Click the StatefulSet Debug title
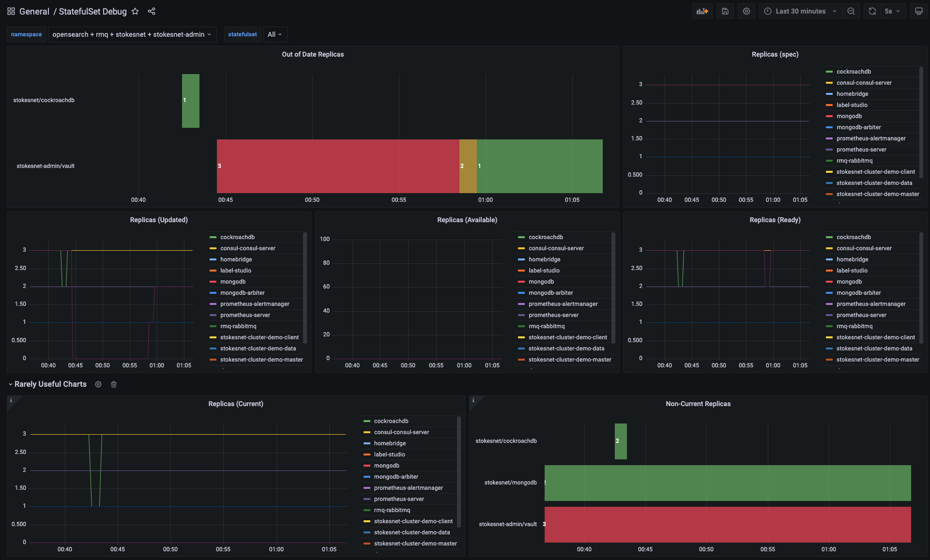Viewport: 930px width, 560px height. point(92,11)
